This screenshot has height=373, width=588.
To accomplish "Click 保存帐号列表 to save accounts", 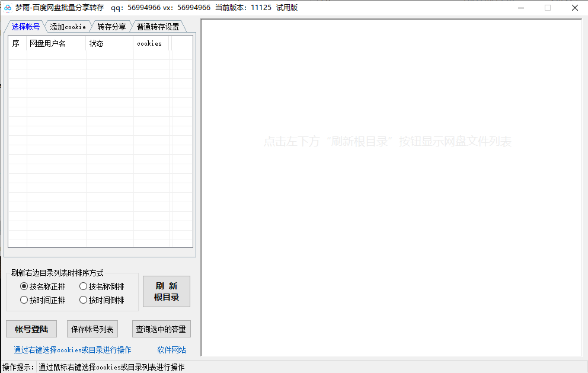I will point(92,329).
